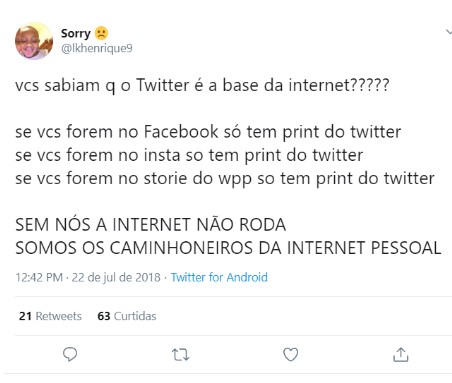Screen dimensions: 452x383
Task: Retweet this tweet using the arrows icon
Action: 181,355
